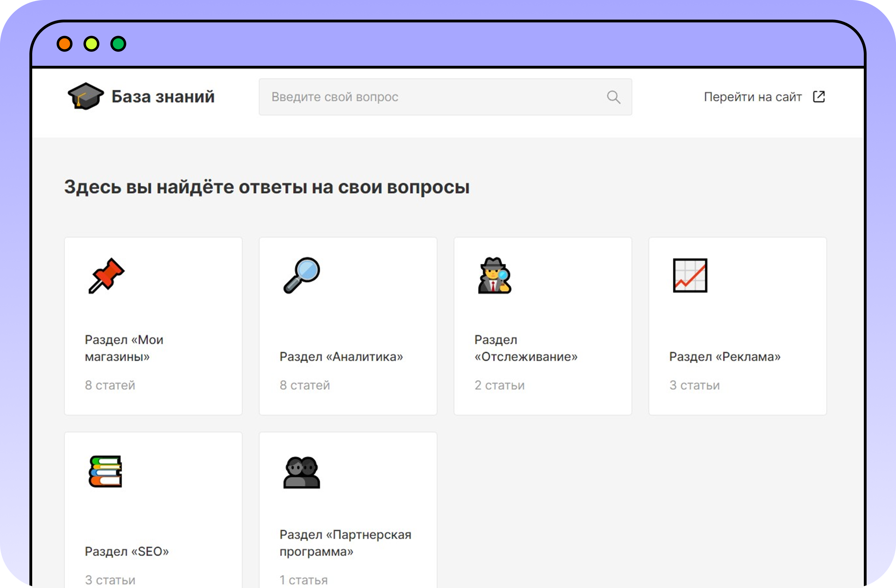Image resolution: width=896 pixels, height=588 pixels.
Task: Select 3 статьи under Реклама
Action: (x=694, y=385)
